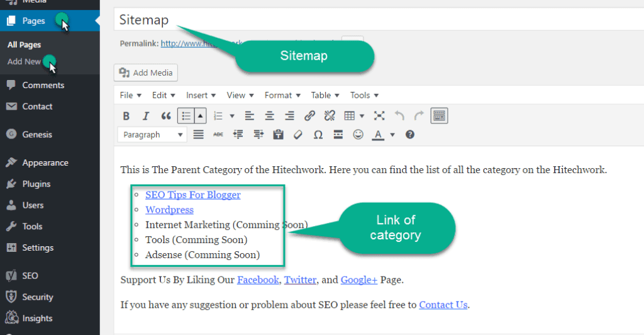This screenshot has height=335, width=644.
Task: Increase indent
Action: pos(258,134)
